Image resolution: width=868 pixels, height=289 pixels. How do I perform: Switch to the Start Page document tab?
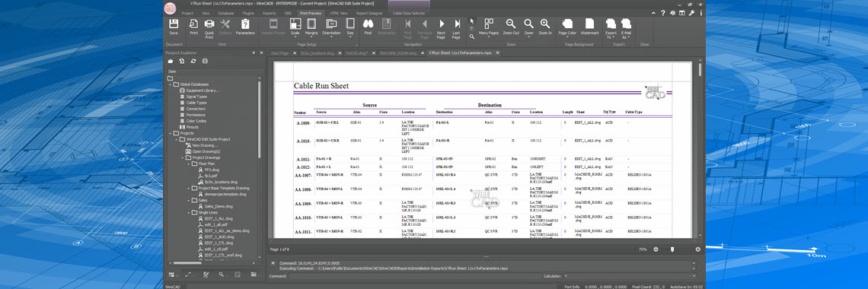(x=280, y=53)
